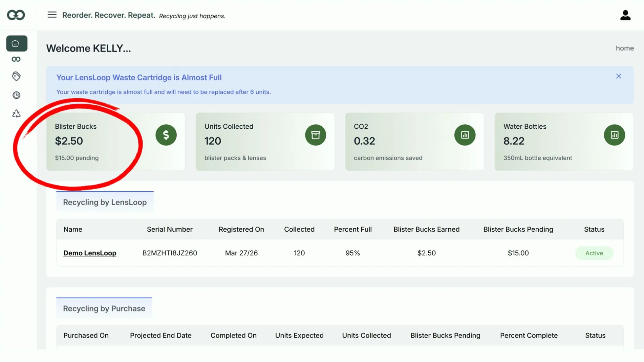Open the infinity loop icon in the sidebar
The height and width of the screenshot is (362, 644).
(x=16, y=59)
